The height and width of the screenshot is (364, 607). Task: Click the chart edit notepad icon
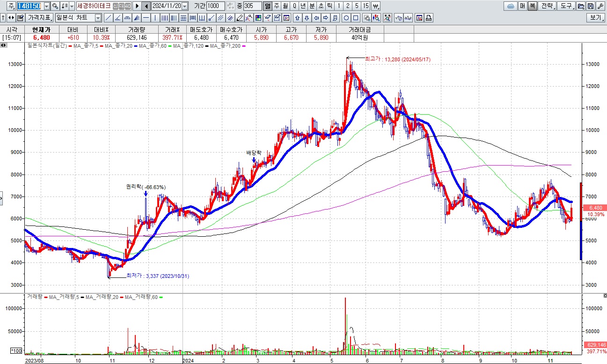[x=20, y=18]
